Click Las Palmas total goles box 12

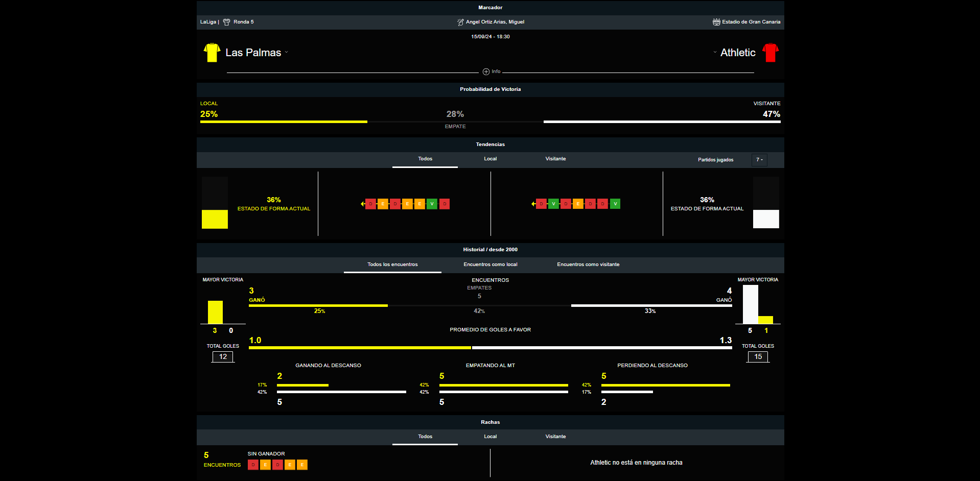coord(223,357)
